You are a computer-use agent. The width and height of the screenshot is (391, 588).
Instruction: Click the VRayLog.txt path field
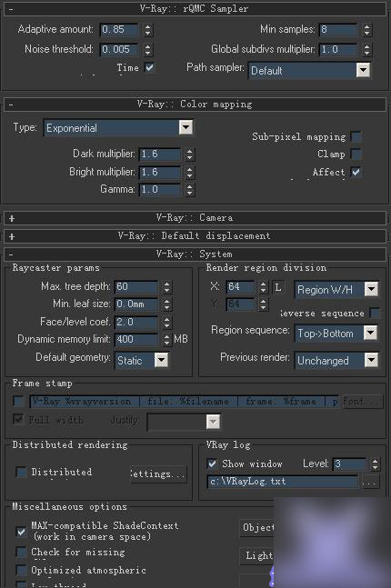tap(283, 482)
